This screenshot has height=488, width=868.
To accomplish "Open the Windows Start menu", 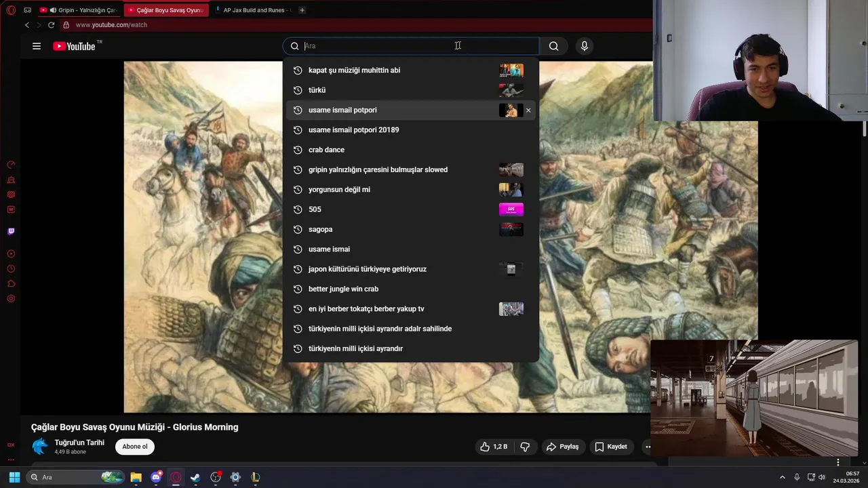I will click(14, 477).
